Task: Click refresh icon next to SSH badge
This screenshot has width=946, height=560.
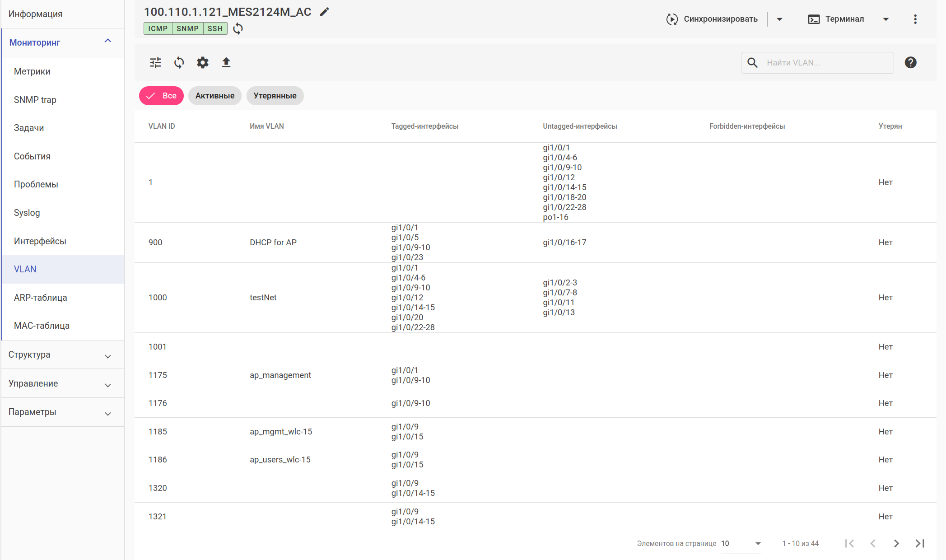Action: (x=238, y=29)
